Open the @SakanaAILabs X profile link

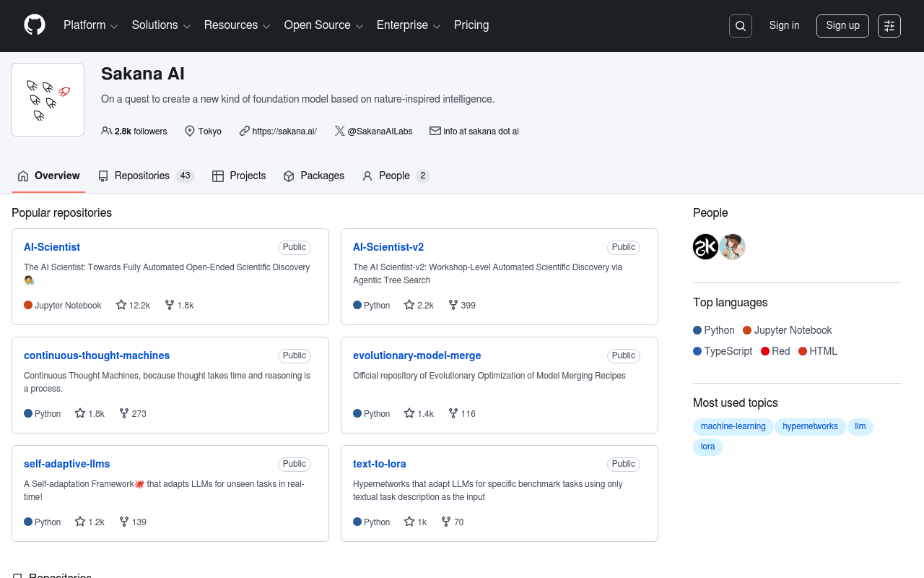[x=373, y=131]
